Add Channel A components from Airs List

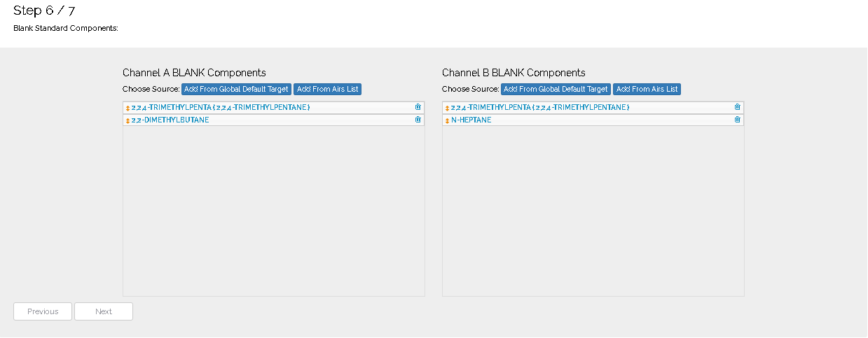pos(327,90)
